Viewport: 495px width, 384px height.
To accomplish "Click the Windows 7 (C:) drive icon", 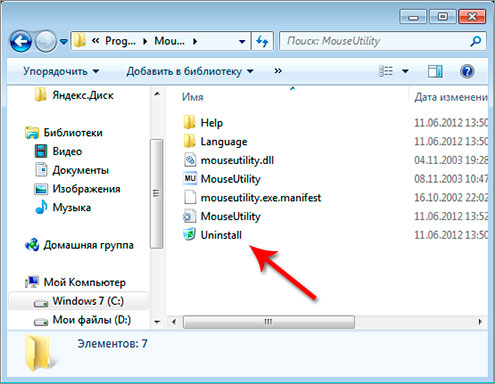I will (x=41, y=303).
